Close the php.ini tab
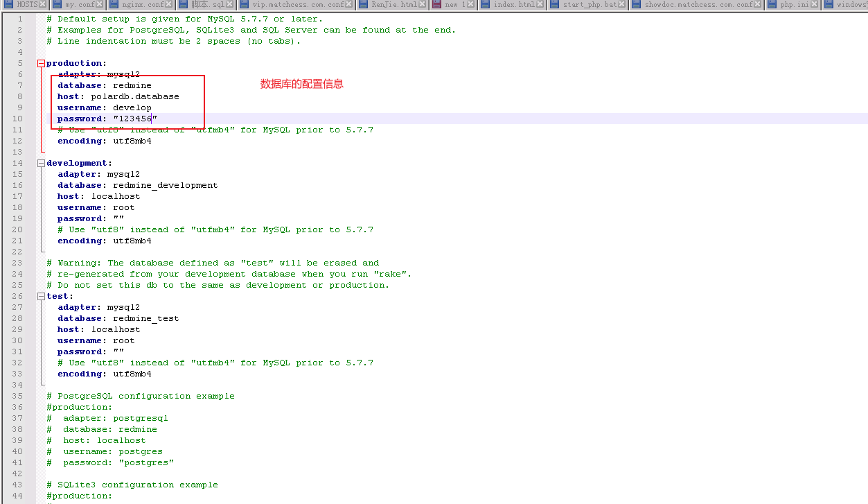The image size is (868, 504). pos(814,5)
